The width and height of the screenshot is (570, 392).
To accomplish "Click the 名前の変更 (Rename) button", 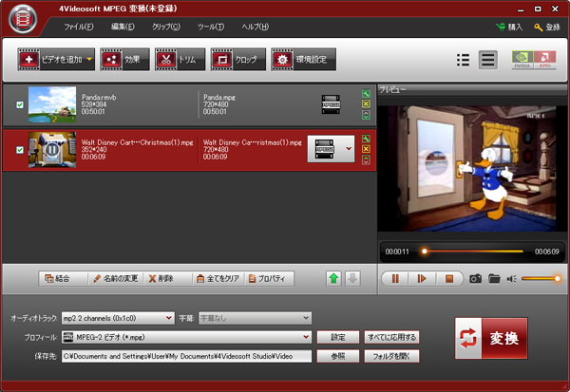I will coord(116,279).
